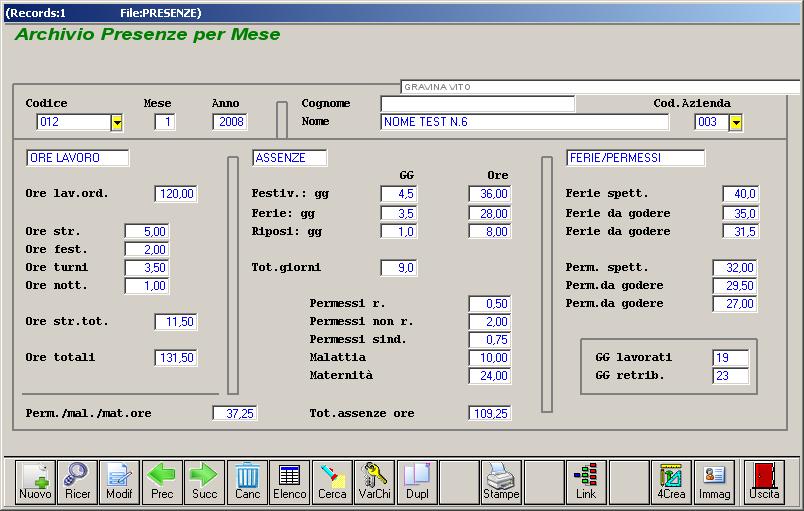The width and height of the screenshot is (804, 511).
Task: Exit via the Uscita red door icon
Action: (764, 482)
